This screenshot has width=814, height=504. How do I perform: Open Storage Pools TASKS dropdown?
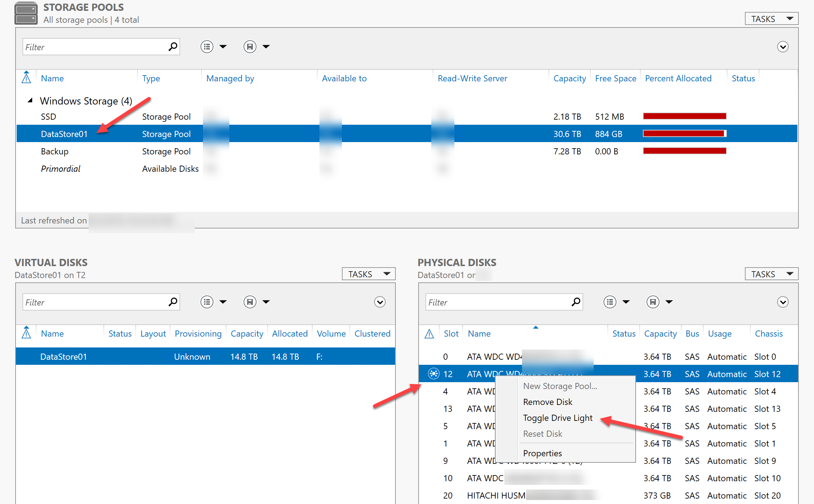pos(771,19)
